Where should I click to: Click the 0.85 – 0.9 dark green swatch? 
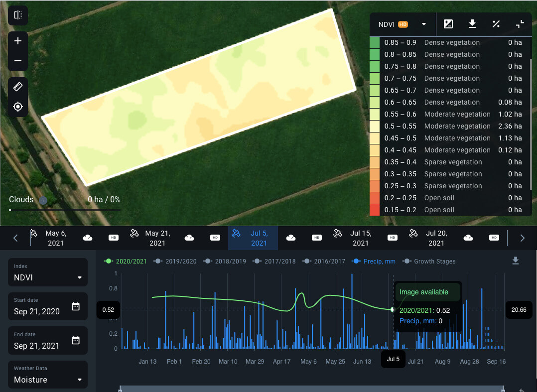tap(375, 42)
